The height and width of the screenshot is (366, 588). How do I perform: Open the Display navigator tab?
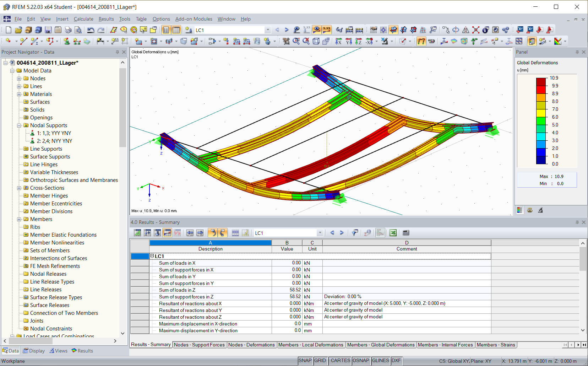[34, 351]
